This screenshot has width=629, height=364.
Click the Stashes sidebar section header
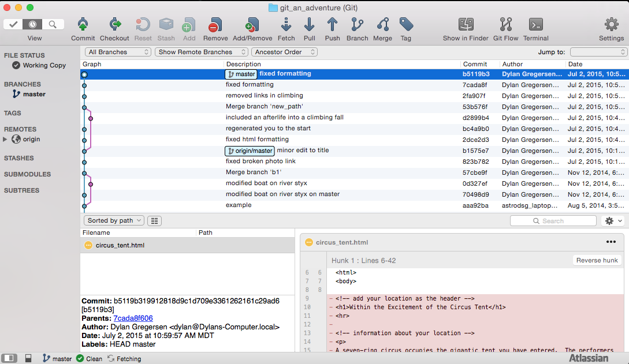click(x=19, y=158)
